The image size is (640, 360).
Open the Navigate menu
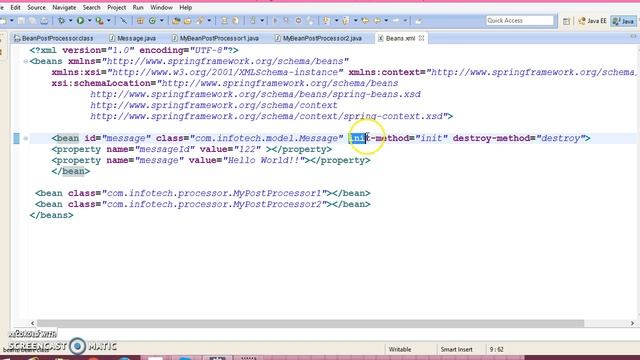[x=64, y=7]
